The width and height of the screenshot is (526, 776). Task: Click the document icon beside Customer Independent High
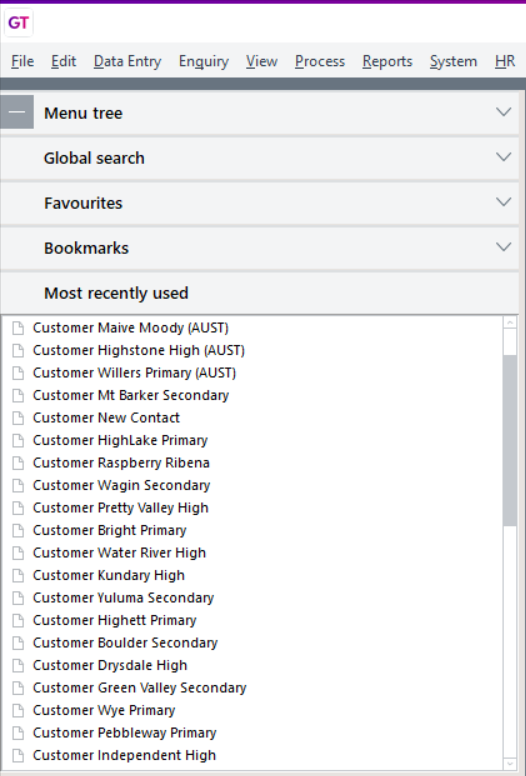tap(18, 756)
